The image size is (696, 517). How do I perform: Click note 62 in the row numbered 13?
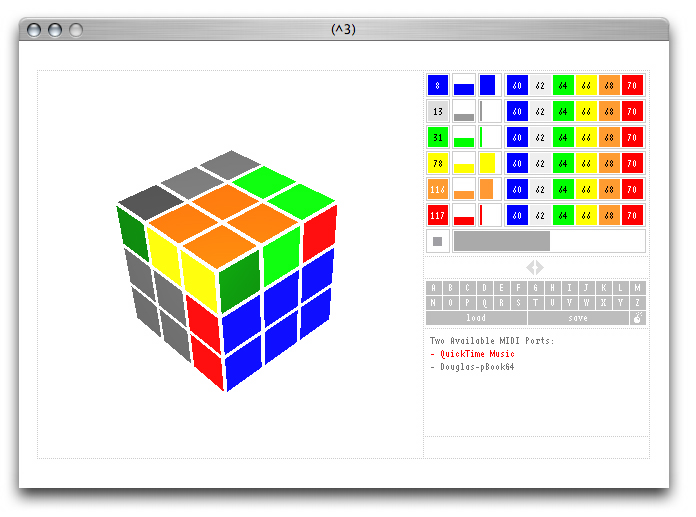click(x=540, y=111)
